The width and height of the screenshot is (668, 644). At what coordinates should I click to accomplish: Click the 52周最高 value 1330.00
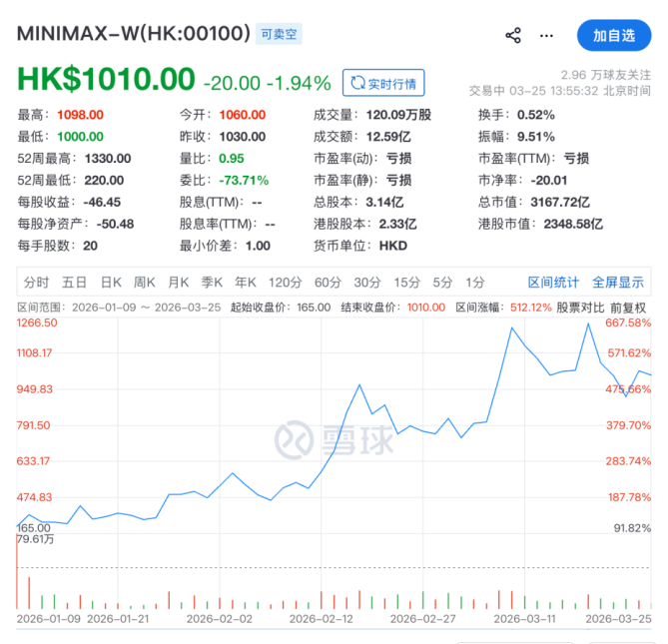coord(108,159)
